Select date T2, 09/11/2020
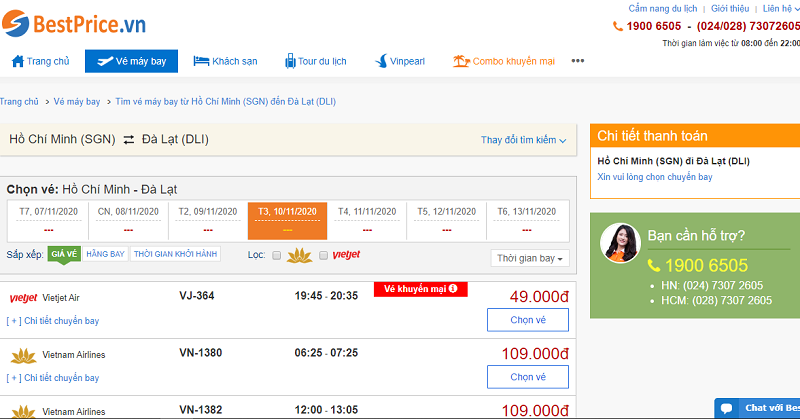The image size is (800, 420). 208,220
